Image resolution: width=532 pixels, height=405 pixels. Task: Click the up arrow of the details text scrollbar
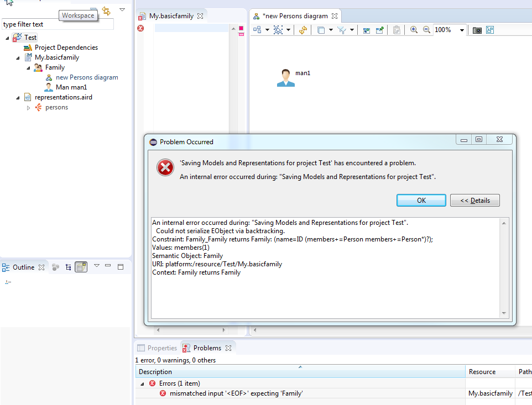coord(504,223)
